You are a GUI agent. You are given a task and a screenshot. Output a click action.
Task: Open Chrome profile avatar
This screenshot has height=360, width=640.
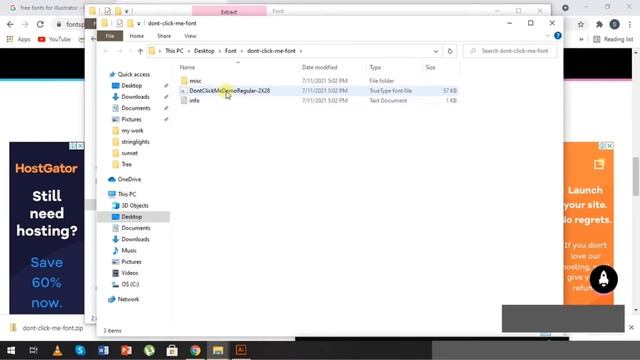pyautogui.click(x=615, y=24)
